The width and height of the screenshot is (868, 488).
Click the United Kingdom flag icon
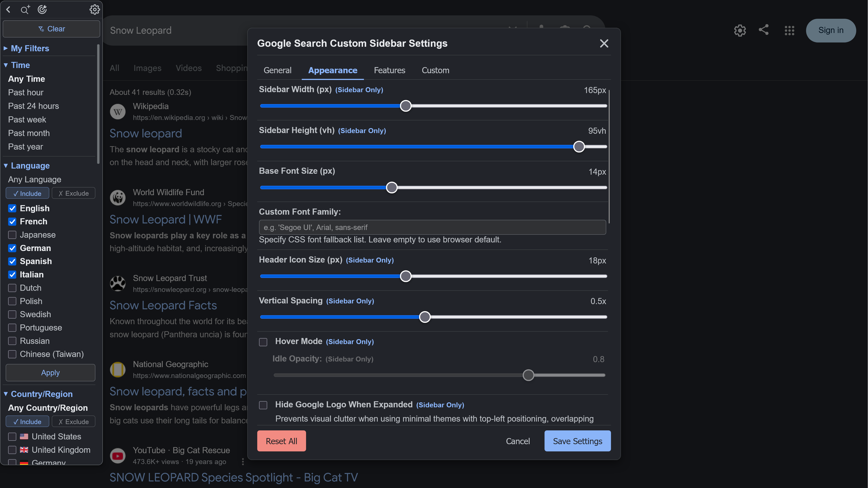[24, 450]
